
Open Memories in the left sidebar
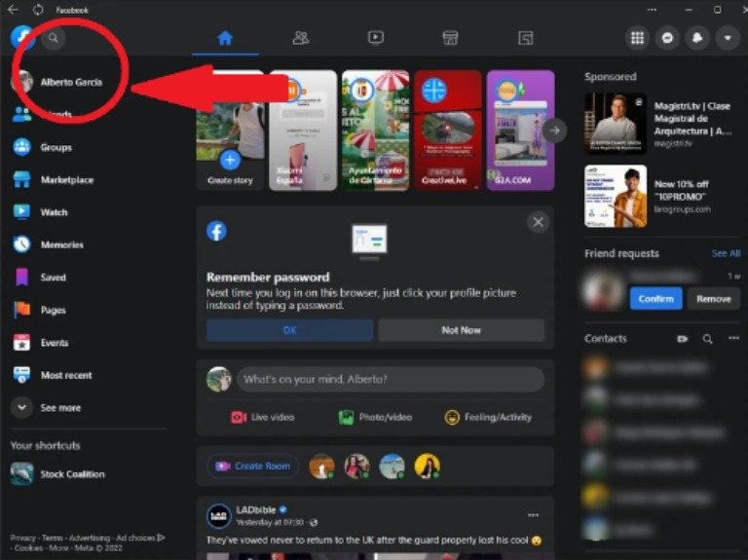point(62,244)
